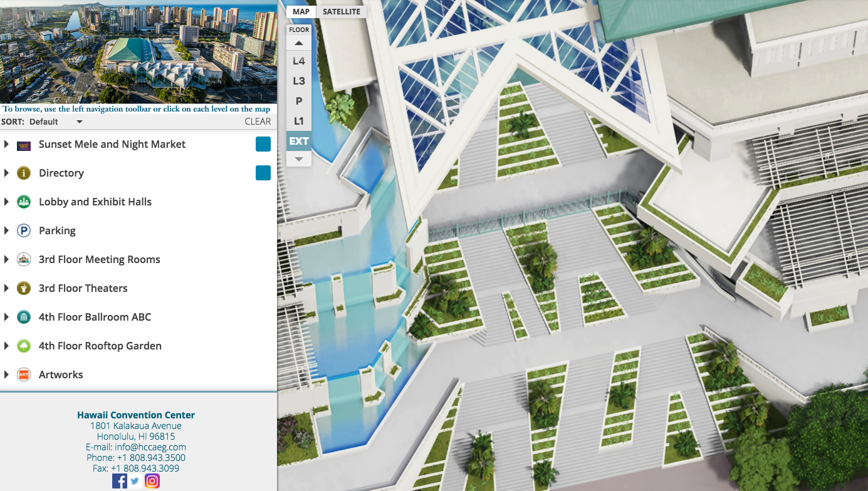The image size is (868, 491).
Task: Go up one floor with the up arrow
Action: [299, 43]
